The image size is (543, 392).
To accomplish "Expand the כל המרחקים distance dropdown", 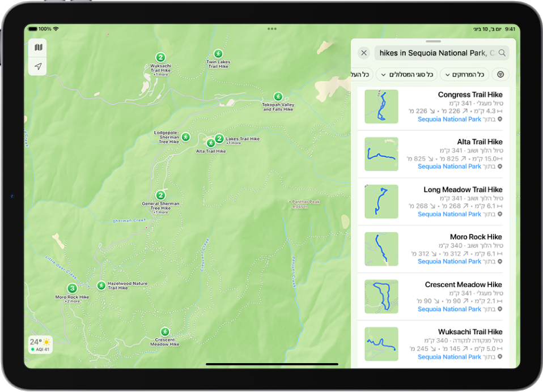I will click(464, 74).
